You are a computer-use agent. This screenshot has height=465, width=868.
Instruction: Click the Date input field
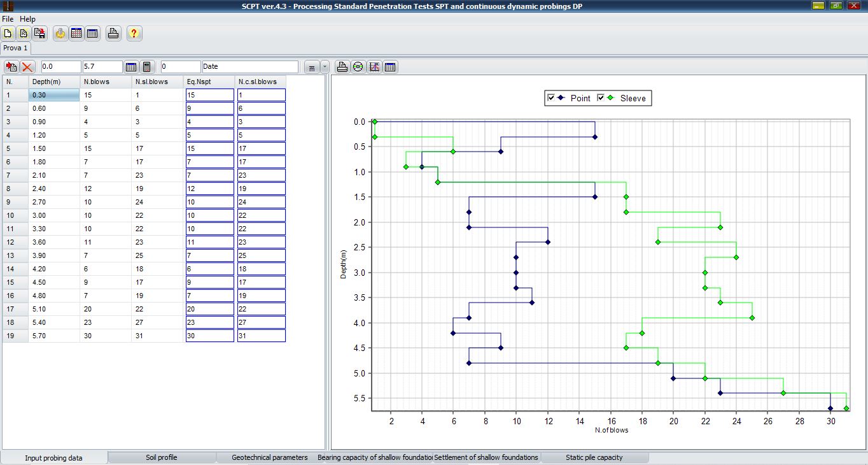[x=249, y=67]
